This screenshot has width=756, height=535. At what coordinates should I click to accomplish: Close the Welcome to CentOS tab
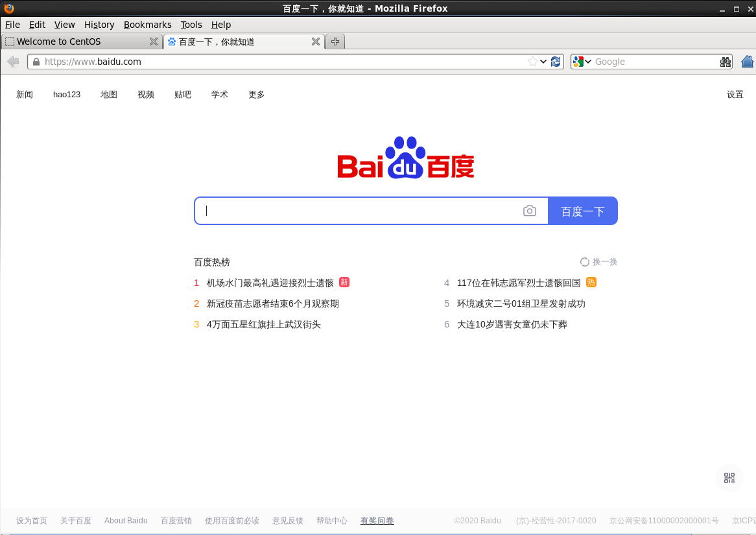[153, 42]
